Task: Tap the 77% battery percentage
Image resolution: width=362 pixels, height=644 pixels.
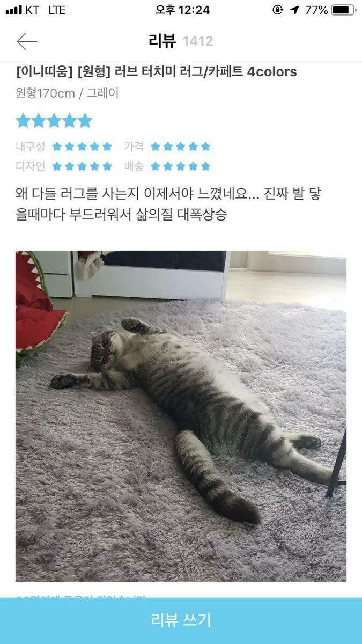Action: point(316,10)
